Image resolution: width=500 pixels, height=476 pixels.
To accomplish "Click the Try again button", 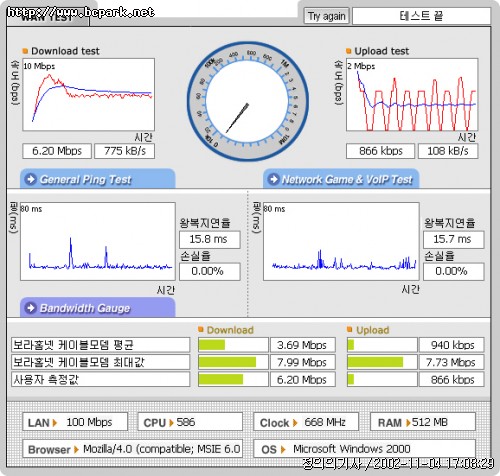I will pos(326,16).
